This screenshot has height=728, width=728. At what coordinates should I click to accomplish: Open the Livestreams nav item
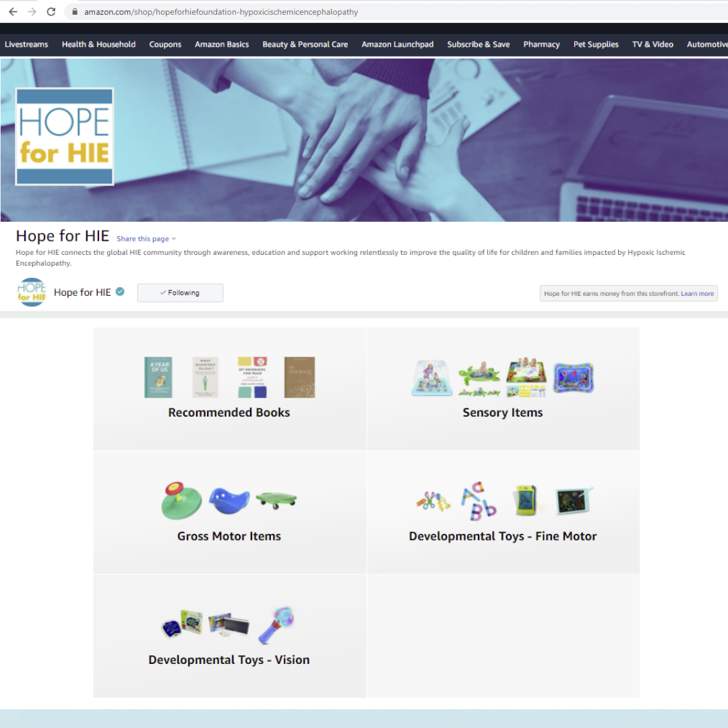coord(26,44)
